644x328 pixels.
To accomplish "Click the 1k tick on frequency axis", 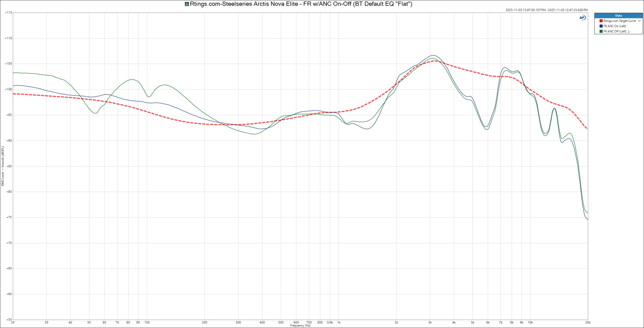I will click(338, 322).
